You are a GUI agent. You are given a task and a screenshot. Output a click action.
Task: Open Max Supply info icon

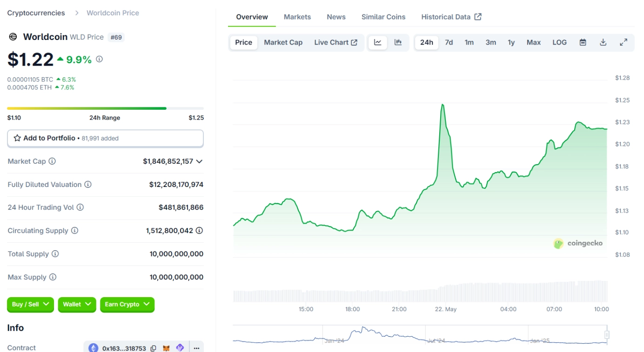(53, 277)
